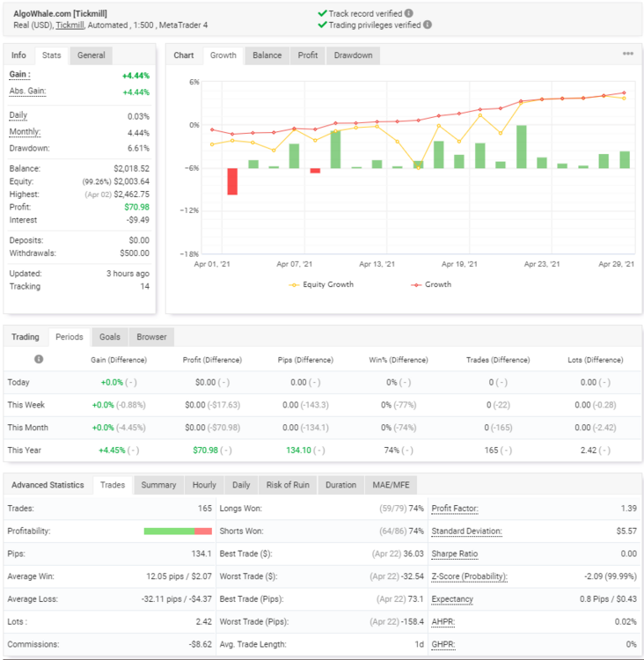Click the Commissions -$8.62 value
This screenshot has height=660, width=644.
200,645
